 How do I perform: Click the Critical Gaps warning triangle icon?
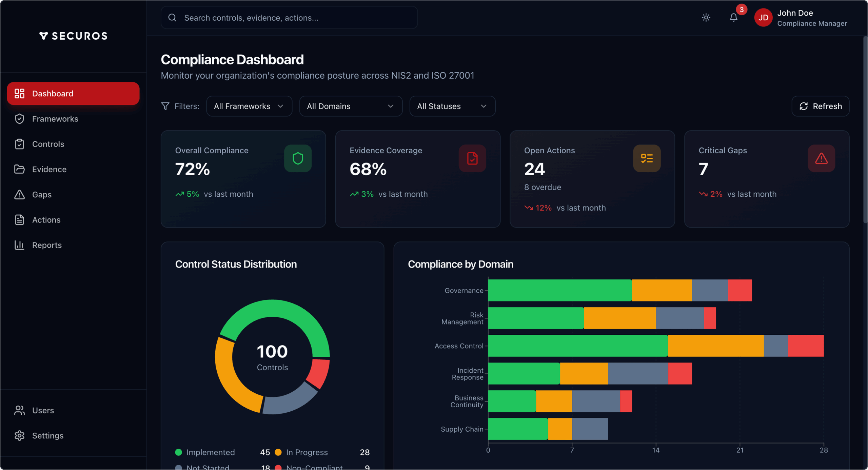coord(821,158)
